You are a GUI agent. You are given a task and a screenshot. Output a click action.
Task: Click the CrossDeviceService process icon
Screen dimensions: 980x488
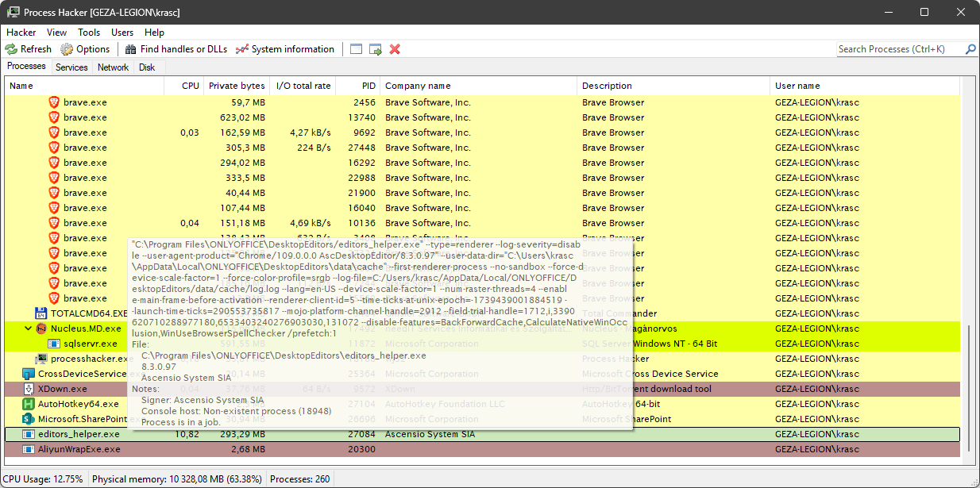pyautogui.click(x=29, y=374)
